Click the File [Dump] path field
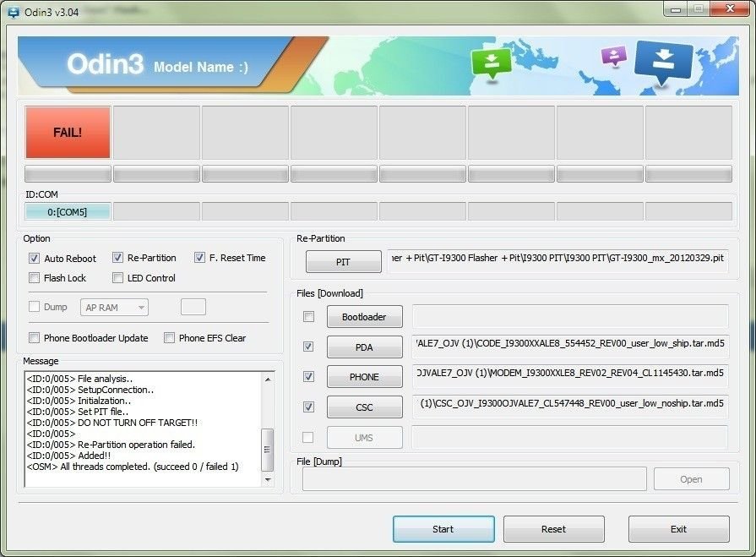Screen dimensions: 756x557 [x=475, y=479]
